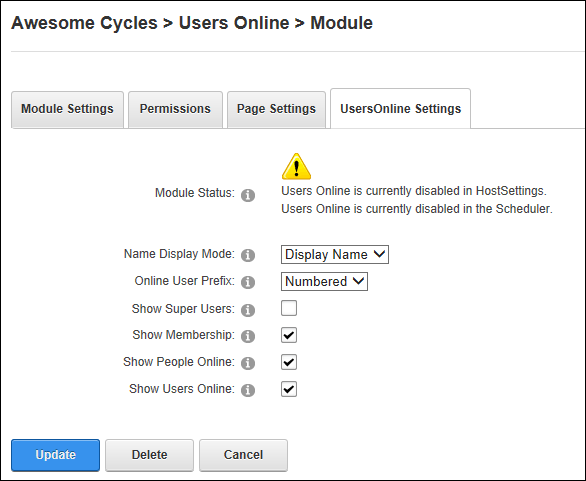Switch to the Module Settings tab
Screen dimensions: 586x481
pos(67,110)
